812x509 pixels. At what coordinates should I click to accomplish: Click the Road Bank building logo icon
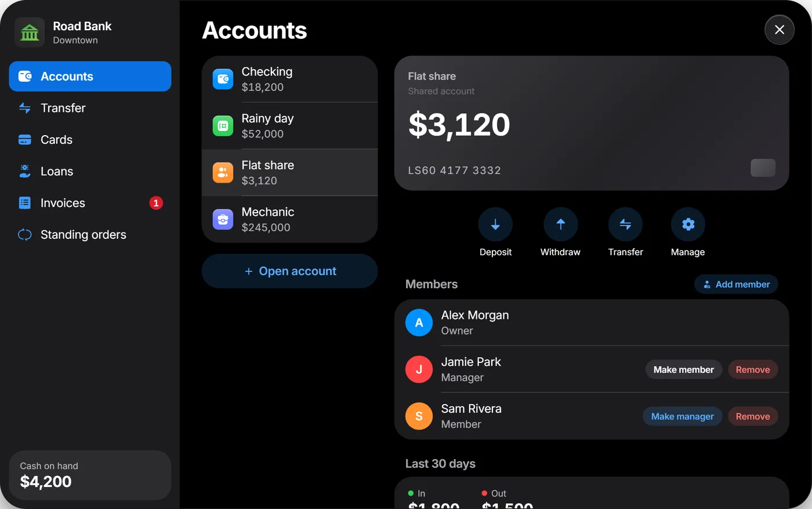click(x=30, y=32)
